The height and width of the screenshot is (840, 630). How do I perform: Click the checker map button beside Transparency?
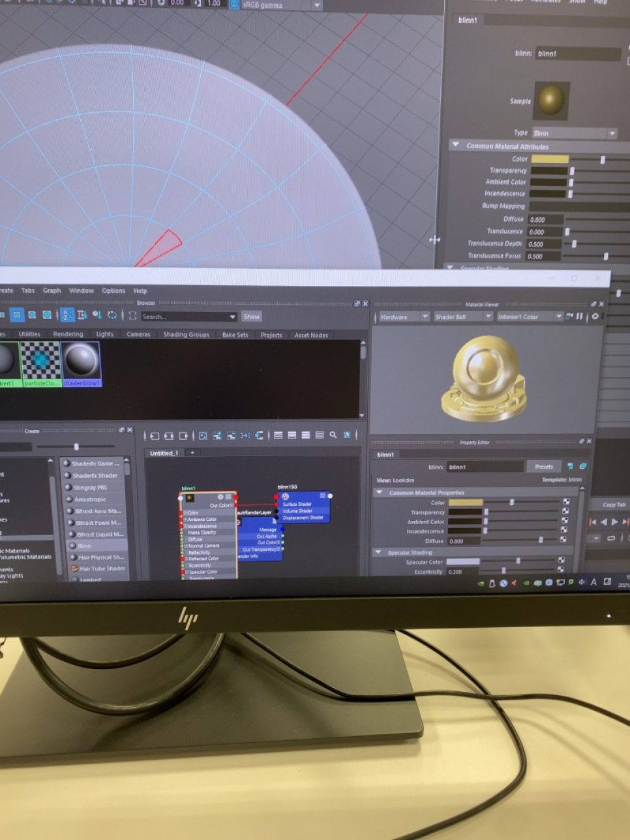(x=565, y=512)
